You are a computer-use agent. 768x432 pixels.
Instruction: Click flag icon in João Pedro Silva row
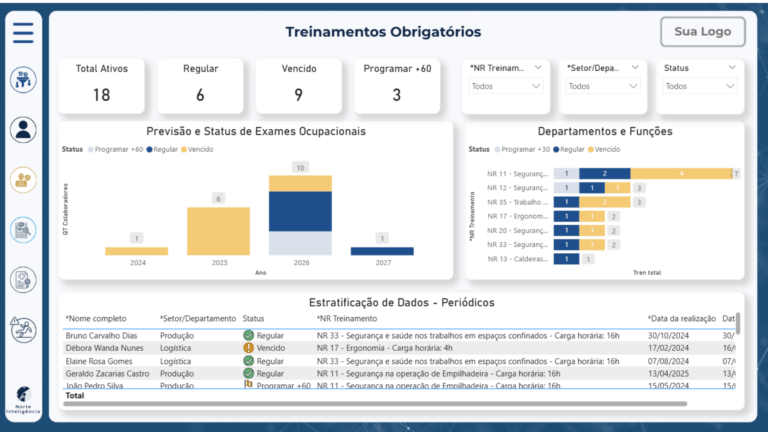click(x=248, y=384)
